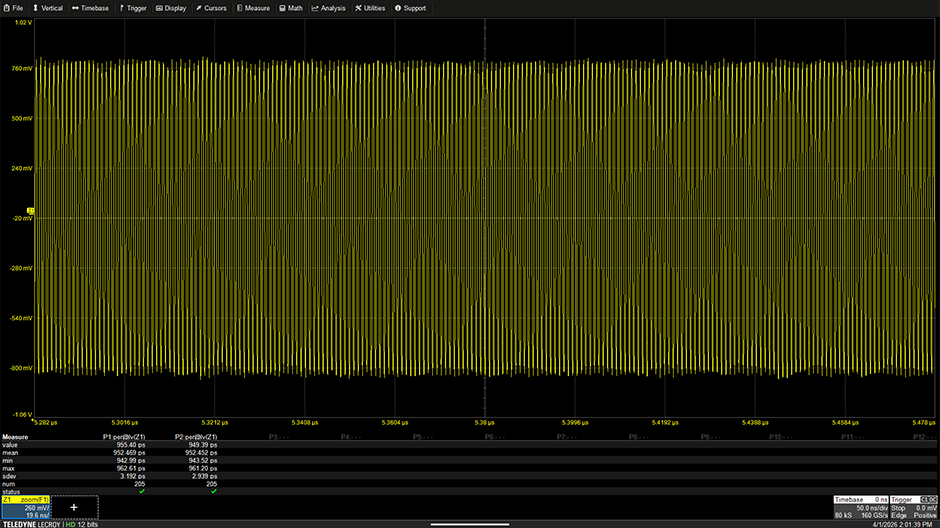Click the P1 per@lv(Z1) measurement column header
940x528 pixels.
(124, 437)
